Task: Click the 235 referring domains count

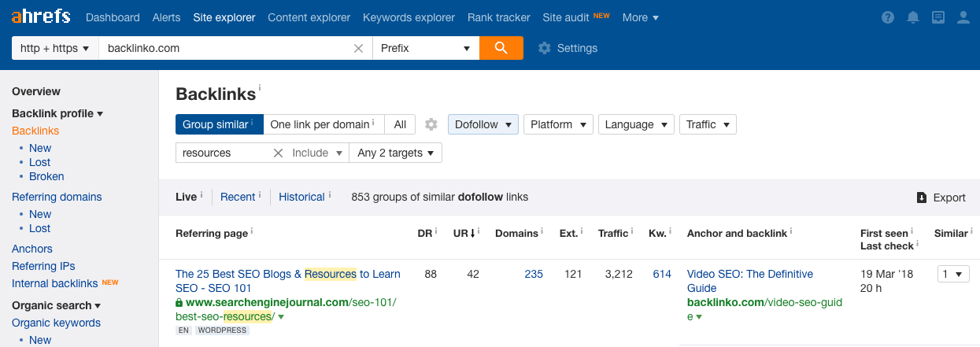Action: (x=534, y=274)
